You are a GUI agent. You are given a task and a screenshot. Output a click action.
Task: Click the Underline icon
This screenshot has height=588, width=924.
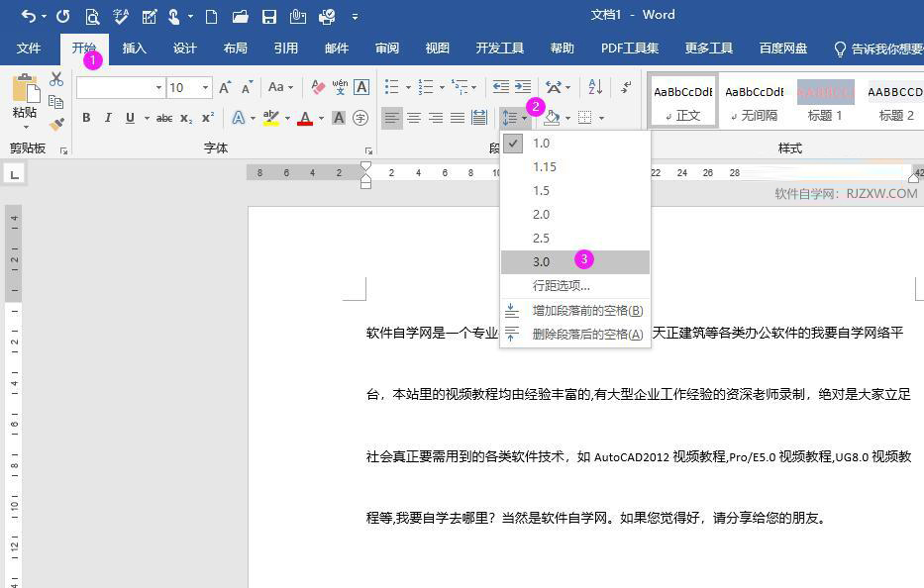coord(130,117)
